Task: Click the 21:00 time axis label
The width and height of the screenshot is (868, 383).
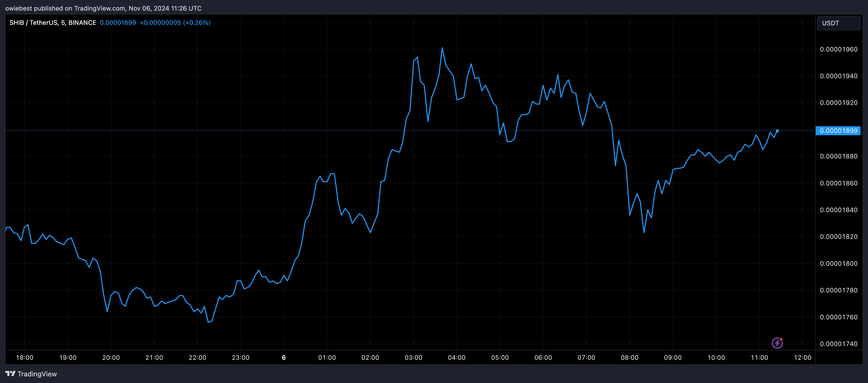Action: pyautogui.click(x=154, y=357)
